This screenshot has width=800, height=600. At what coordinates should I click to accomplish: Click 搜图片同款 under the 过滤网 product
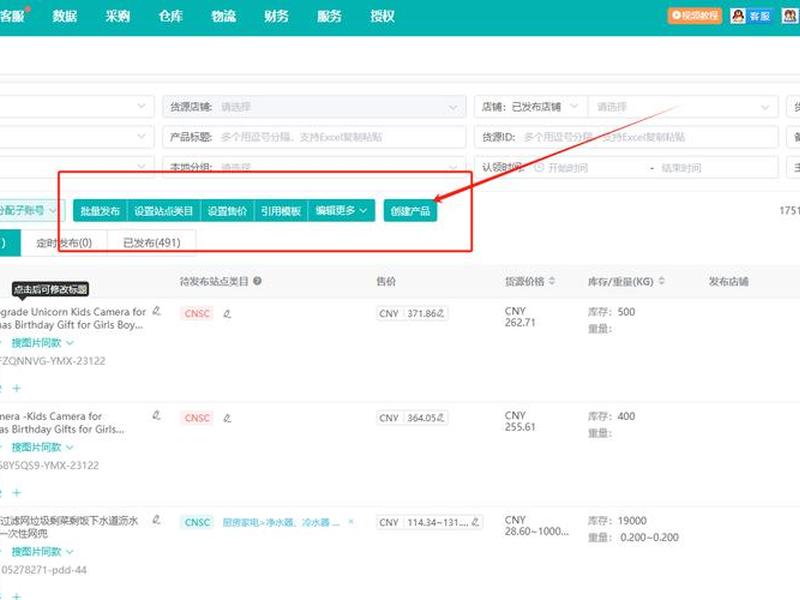42,552
